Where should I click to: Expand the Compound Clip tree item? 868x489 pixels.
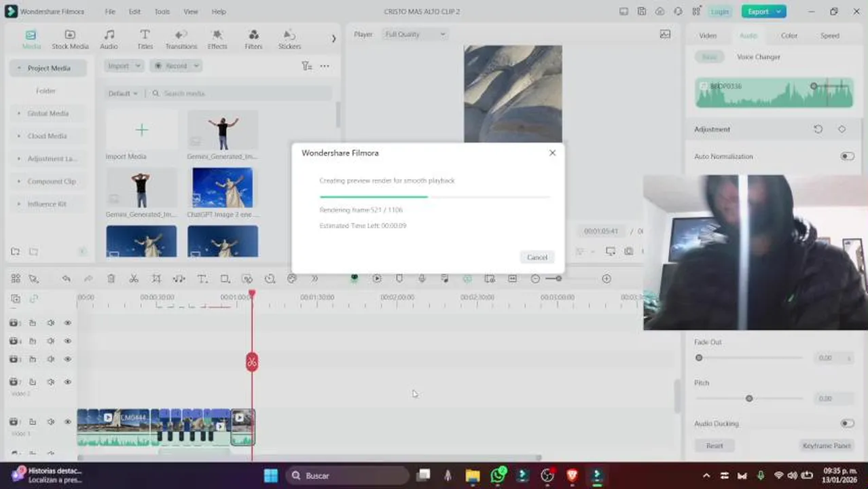pos(19,181)
